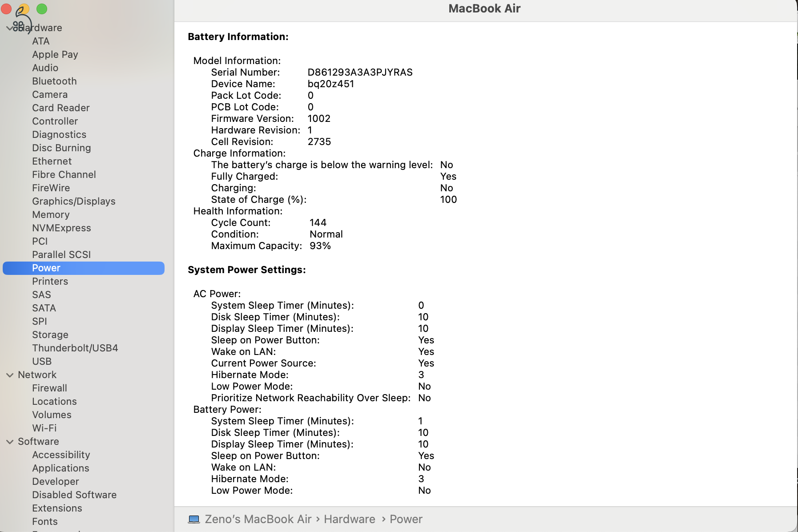Open Firewall under Network
Screen dimensions: 798x532
click(x=50, y=388)
